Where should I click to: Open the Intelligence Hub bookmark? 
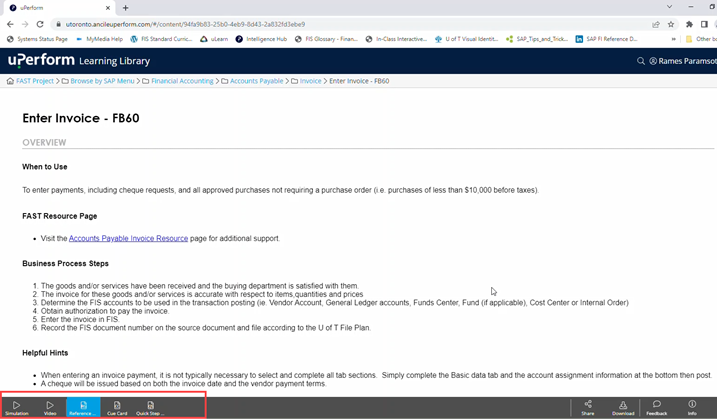click(261, 39)
